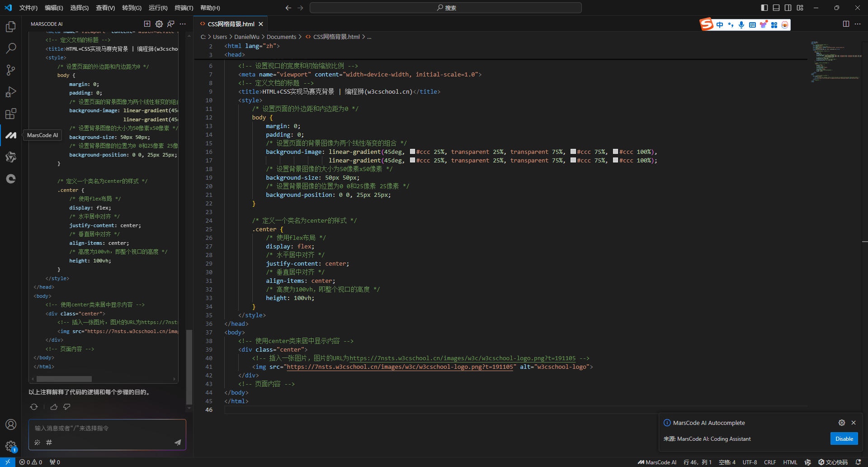Open notification settings gear in Autocomplete toast
Viewport: 868px width, 467px height.
pyautogui.click(x=841, y=423)
